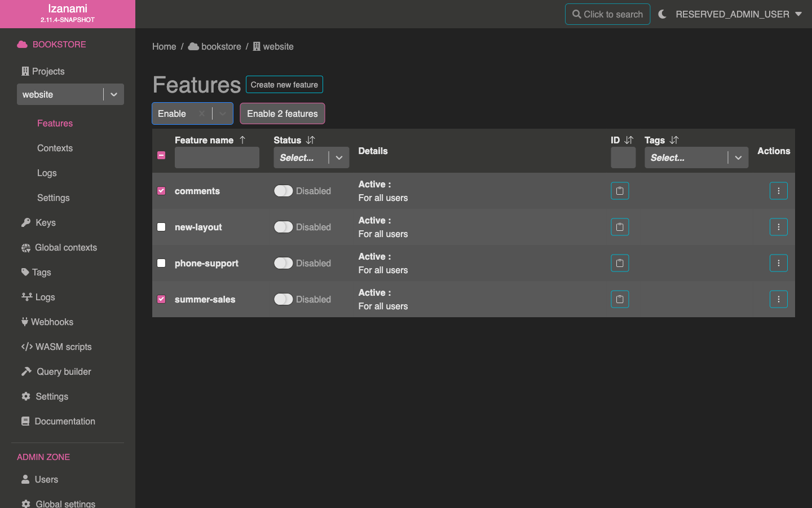Open Contexts in the sidebar
The width and height of the screenshot is (812, 508).
pyautogui.click(x=55, y=148)
